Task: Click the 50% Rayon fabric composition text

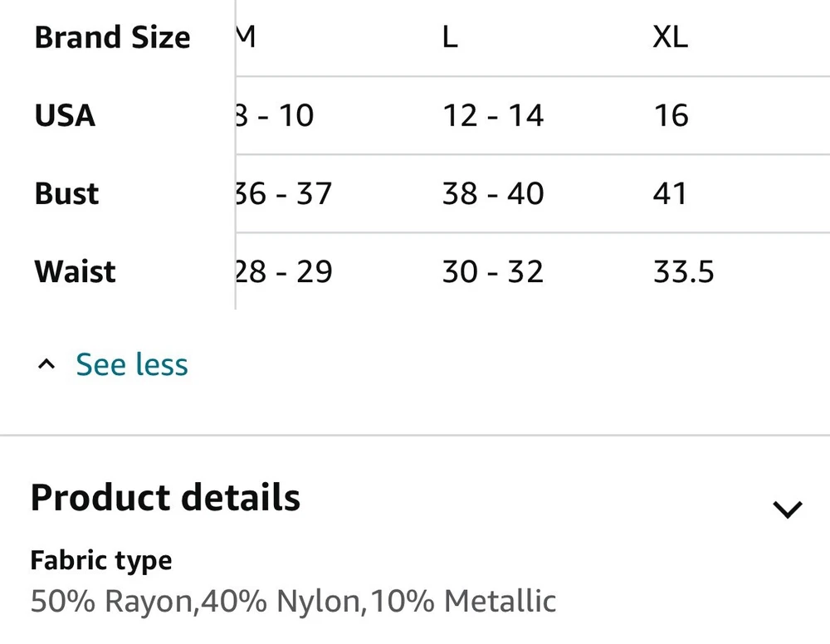Action: tap(112, 601)
